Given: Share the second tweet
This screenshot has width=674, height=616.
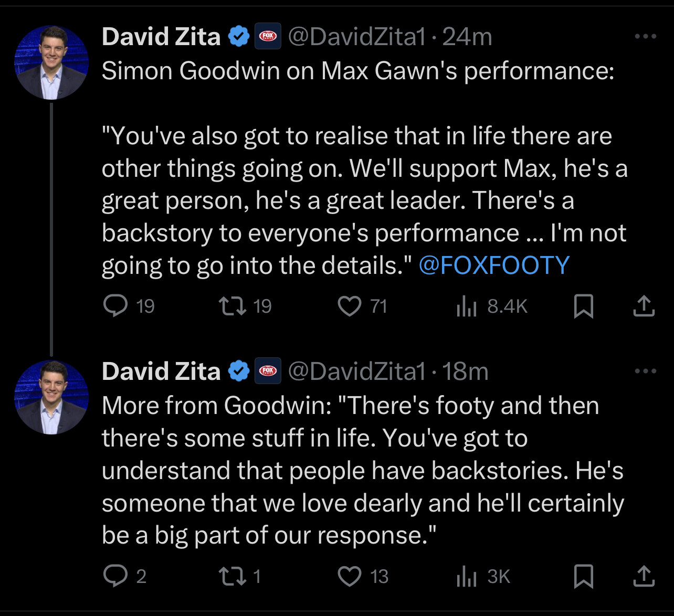Looking at the screenshot, I should pos(644,576).
